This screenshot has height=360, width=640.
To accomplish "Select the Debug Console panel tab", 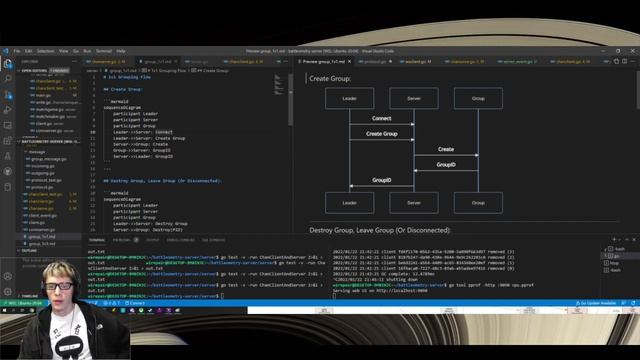I will (x=180, y=240).
